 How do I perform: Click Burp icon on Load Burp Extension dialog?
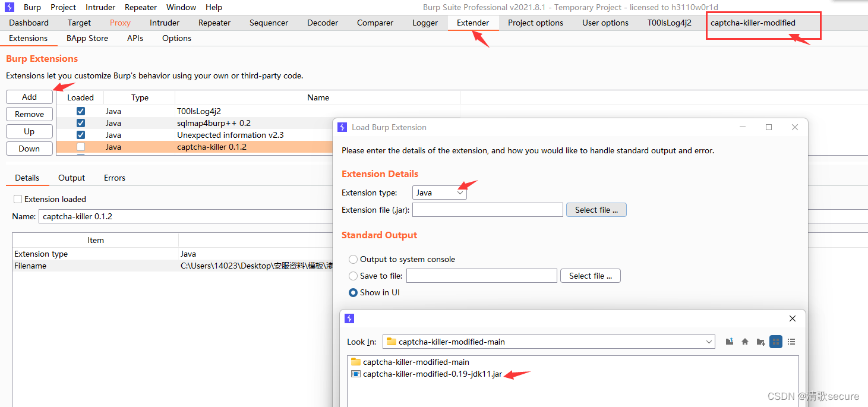[x=342, y=127]
